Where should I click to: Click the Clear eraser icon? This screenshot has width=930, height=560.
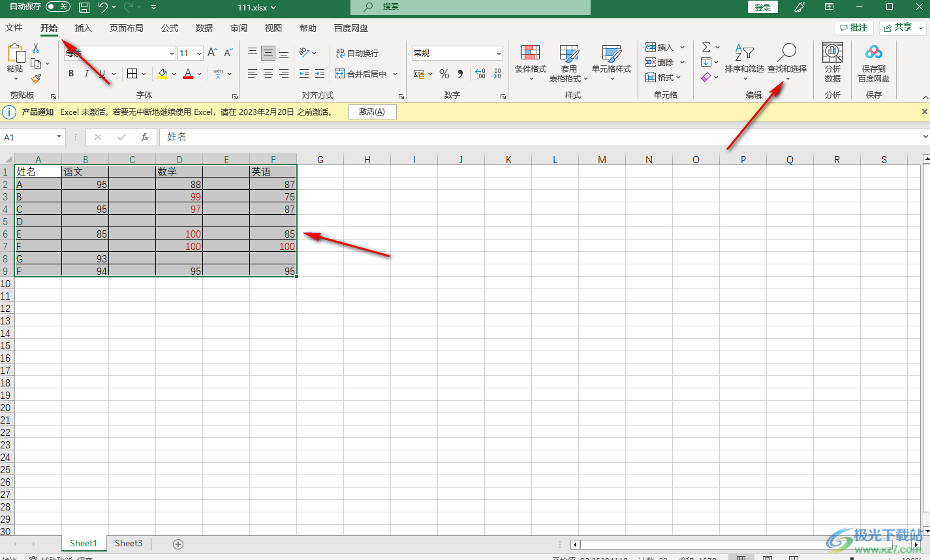coord(706,77)
